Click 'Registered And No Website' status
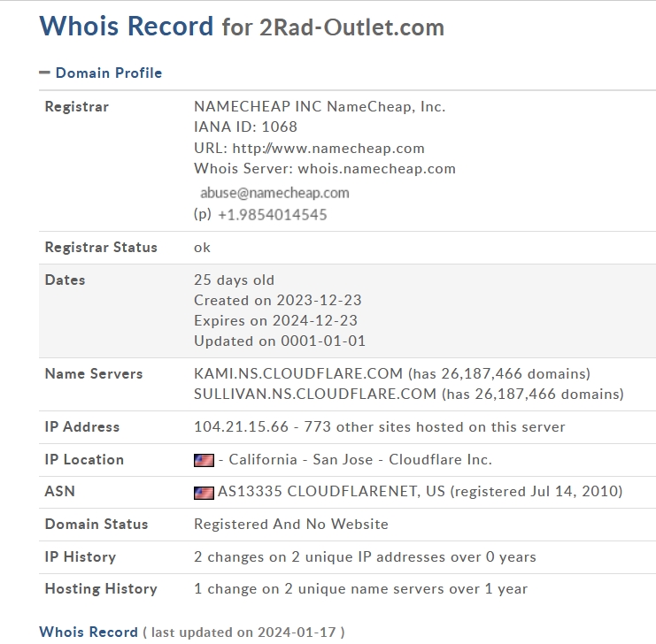The height and width of the screenshot is (644, 656). [291, 525]
